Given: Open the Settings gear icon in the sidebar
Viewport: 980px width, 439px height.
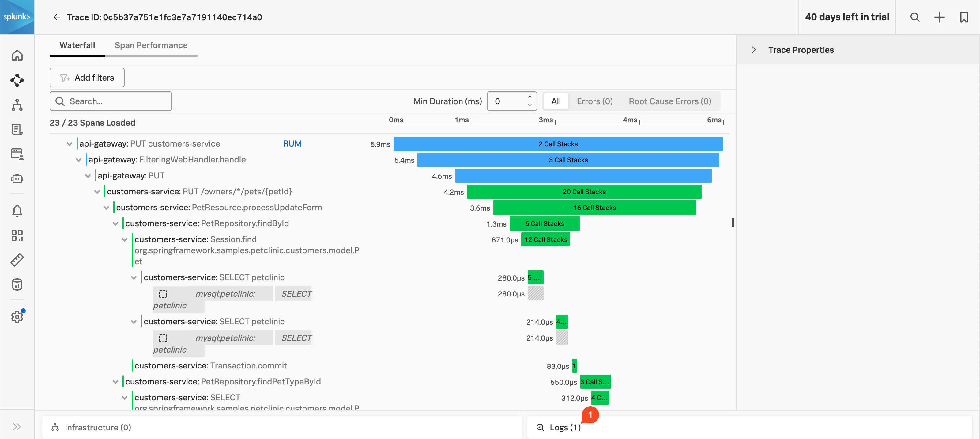Looking at the screenshot, I should coord(17,317).
